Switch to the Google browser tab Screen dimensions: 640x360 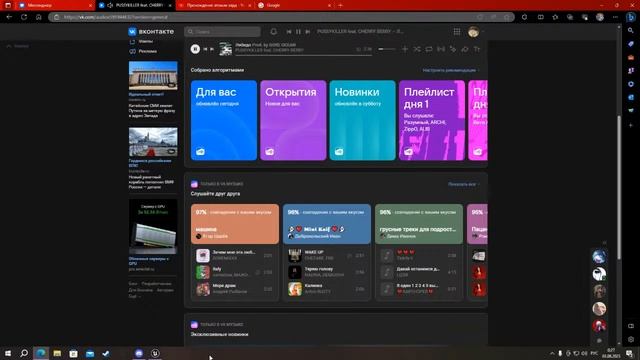[x=294, y=5]
